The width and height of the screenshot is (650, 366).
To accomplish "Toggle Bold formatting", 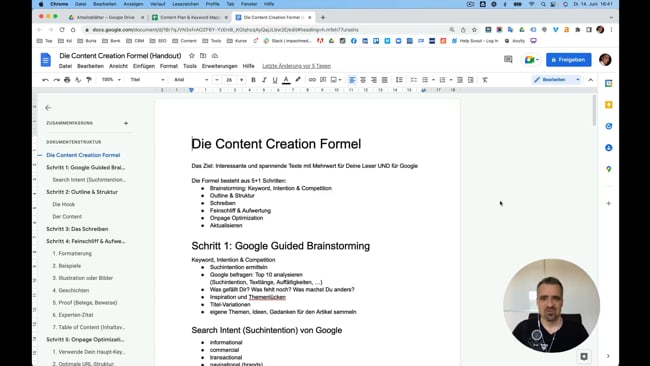I will 253,80.
